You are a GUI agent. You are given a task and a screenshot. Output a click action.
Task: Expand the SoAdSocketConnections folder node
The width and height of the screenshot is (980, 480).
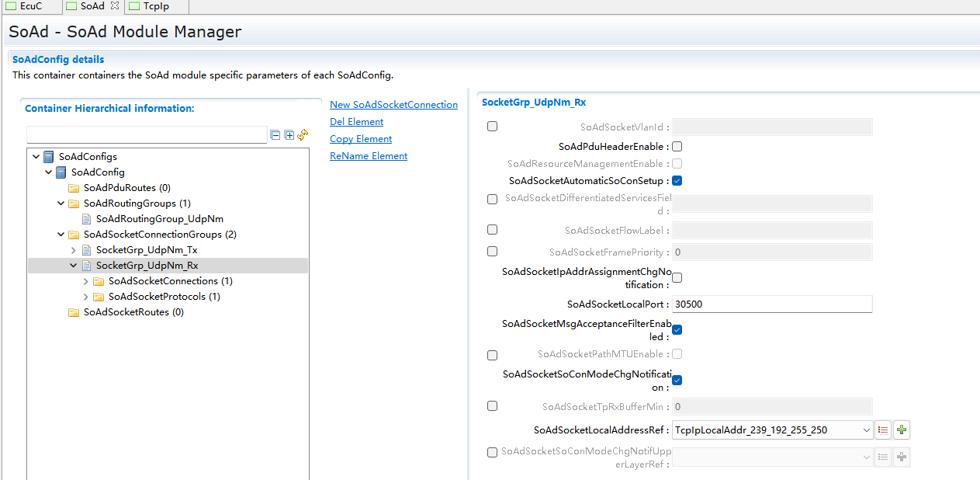86,281
